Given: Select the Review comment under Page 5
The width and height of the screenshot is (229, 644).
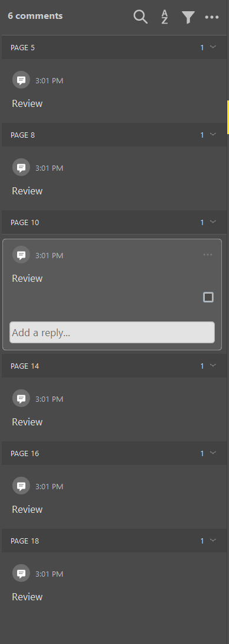Looking at the screenshot, I should pyautogui.click(x=27, y=103).
